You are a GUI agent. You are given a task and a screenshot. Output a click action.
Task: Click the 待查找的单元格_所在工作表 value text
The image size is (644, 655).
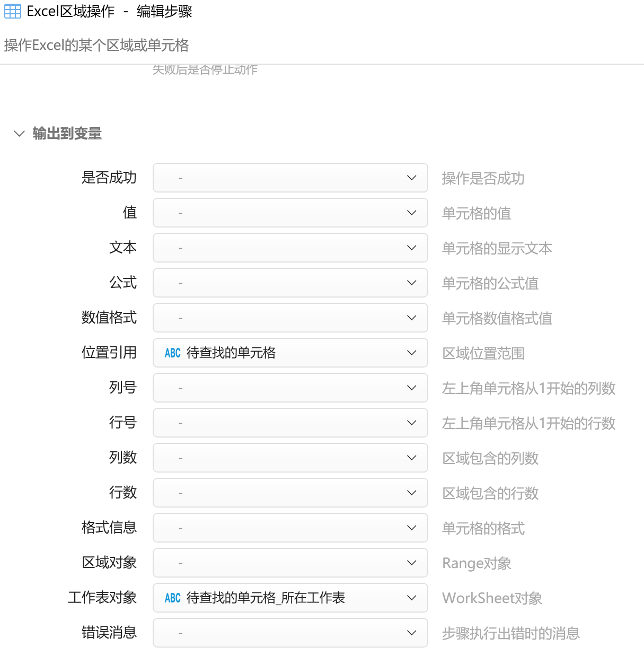pyautogui.click(x=266, y=598)
